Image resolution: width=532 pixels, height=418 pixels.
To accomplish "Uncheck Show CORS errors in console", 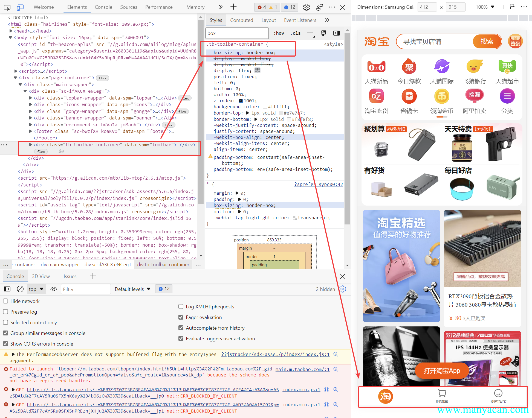I will (5, 344).
